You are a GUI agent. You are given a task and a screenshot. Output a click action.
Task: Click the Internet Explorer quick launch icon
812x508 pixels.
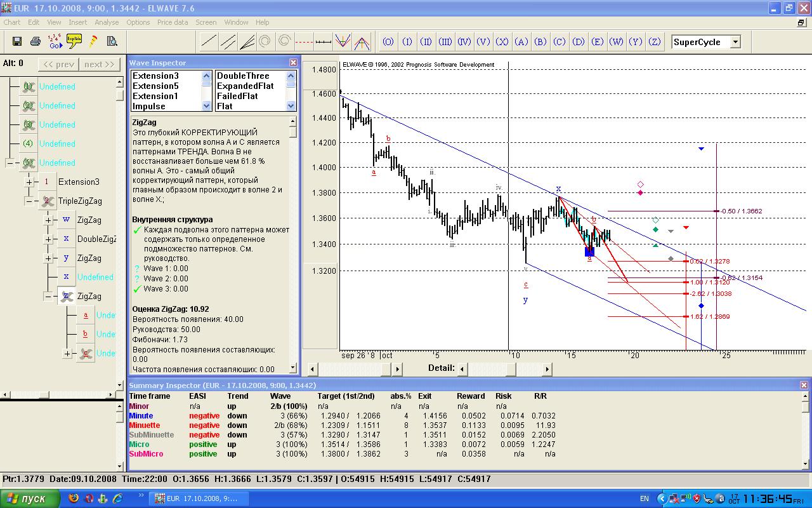117,498
